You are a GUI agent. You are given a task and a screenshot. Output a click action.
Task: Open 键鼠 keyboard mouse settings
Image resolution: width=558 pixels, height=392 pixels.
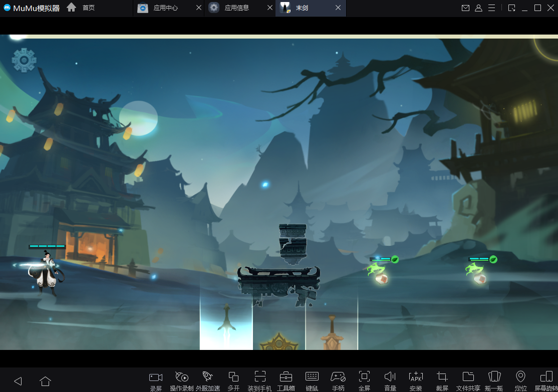pos(312,381)
